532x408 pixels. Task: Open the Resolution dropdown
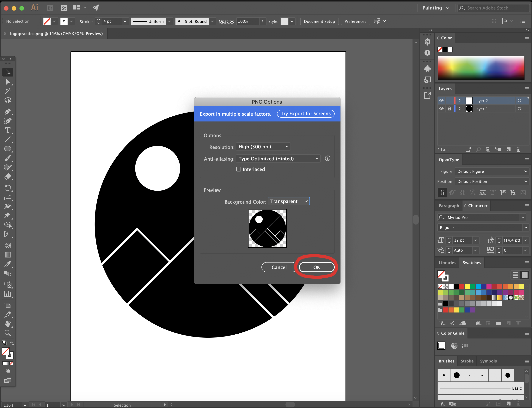[263, 146]
